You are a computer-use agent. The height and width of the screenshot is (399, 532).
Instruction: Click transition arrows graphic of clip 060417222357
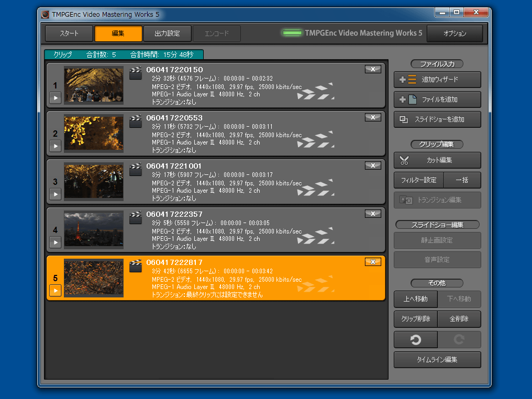(316, 236)
